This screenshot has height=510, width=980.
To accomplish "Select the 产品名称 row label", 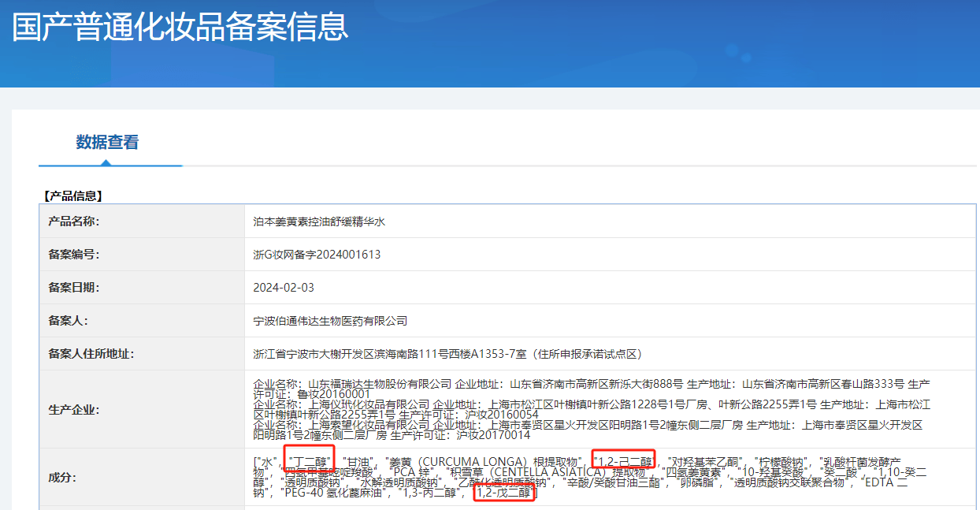I will [x=74, y=221].
